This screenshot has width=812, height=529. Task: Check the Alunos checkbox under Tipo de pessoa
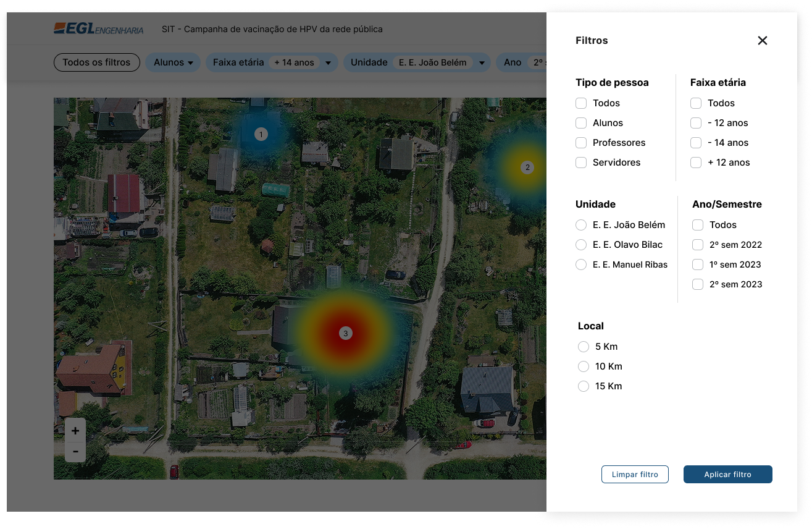pyautogui.click(x=581, y=123)
